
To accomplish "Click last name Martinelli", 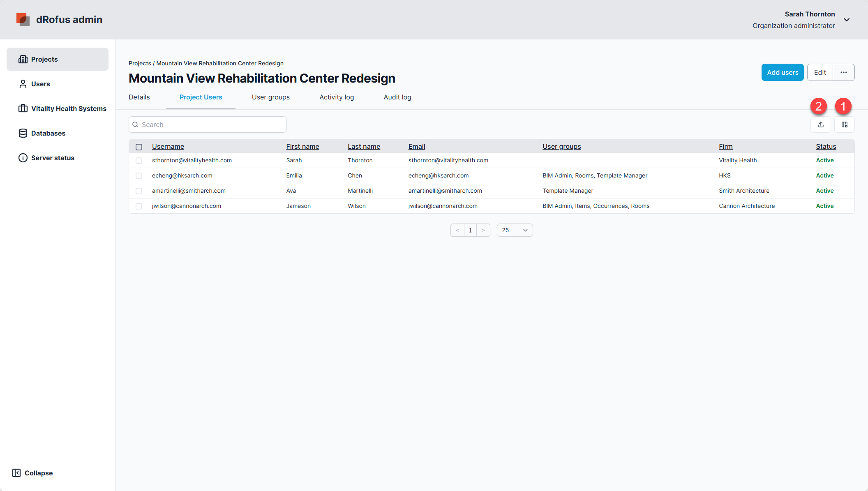I will point(360,191).
